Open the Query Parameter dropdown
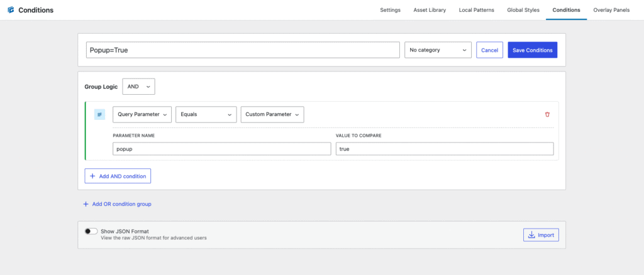 click(142, 114)
